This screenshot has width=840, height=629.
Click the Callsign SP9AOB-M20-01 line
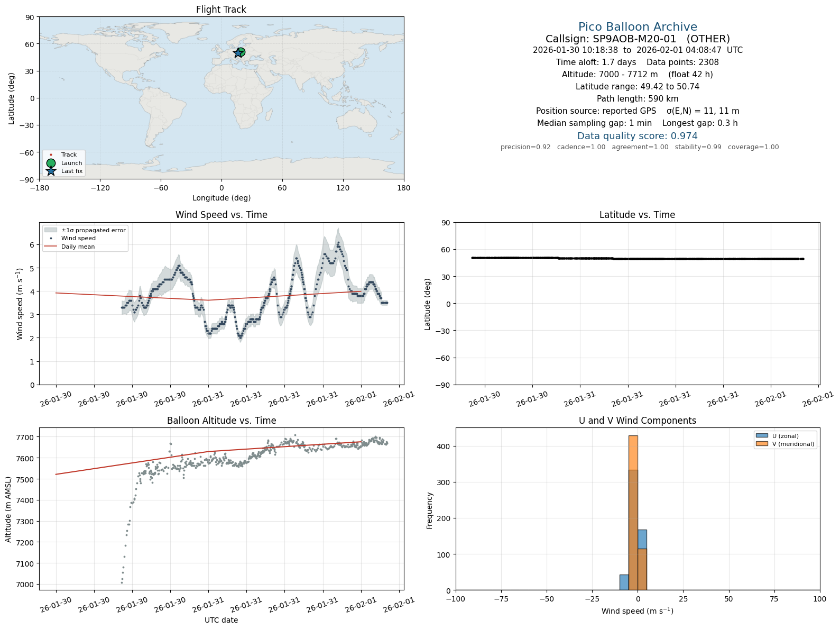(638, 39)
